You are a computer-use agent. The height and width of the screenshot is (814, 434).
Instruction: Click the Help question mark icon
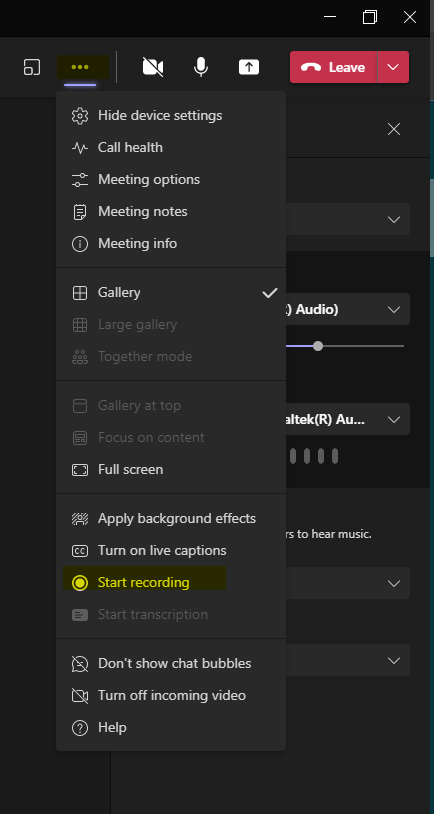coord(80,728)
